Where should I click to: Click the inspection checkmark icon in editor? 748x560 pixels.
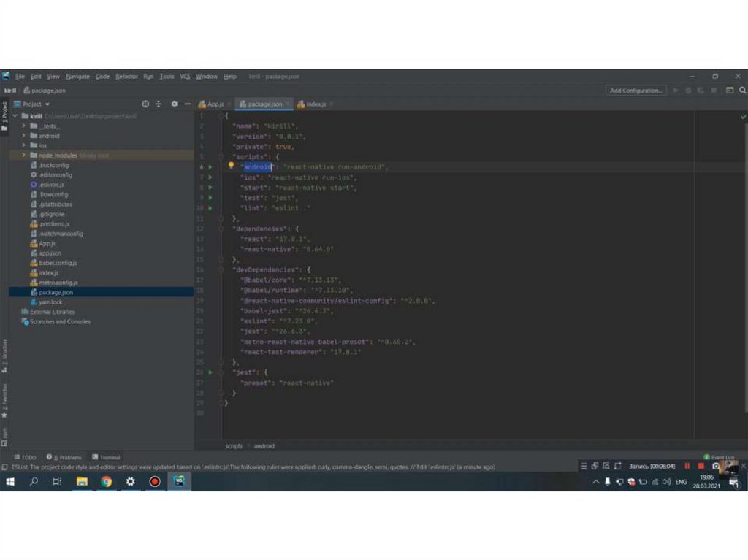pyautogui.click(x=744, y=116)
